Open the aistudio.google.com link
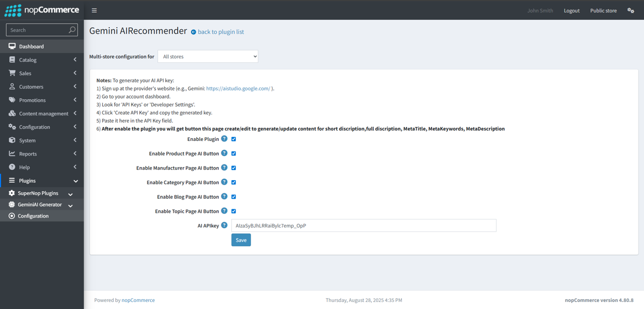This screenshot has height=309, width=644. 238,89
